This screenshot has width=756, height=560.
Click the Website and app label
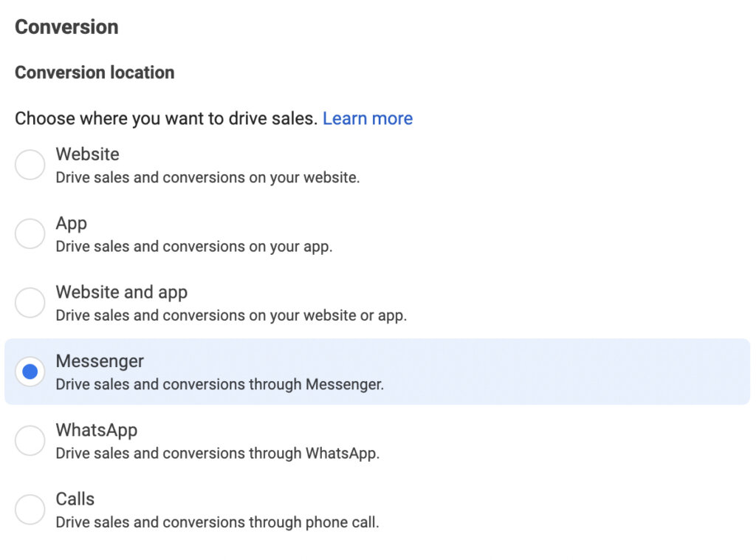pyautogui.click(x=121, y=292)
